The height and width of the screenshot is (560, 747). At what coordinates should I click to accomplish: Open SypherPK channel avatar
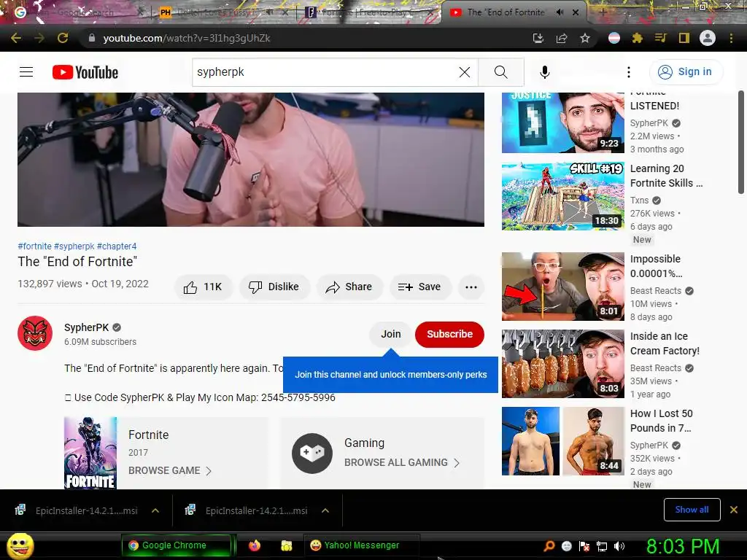click(x=35, y=332)
